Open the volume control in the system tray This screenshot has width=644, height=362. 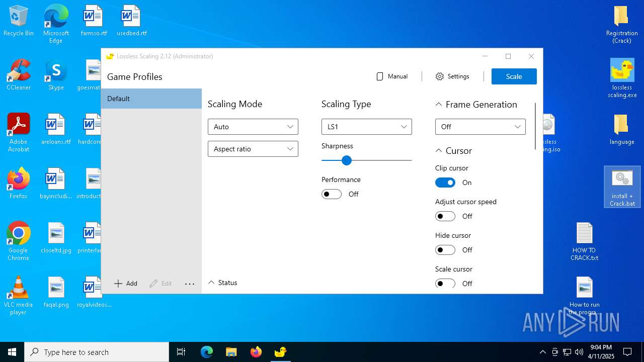[x=579, y=352]
